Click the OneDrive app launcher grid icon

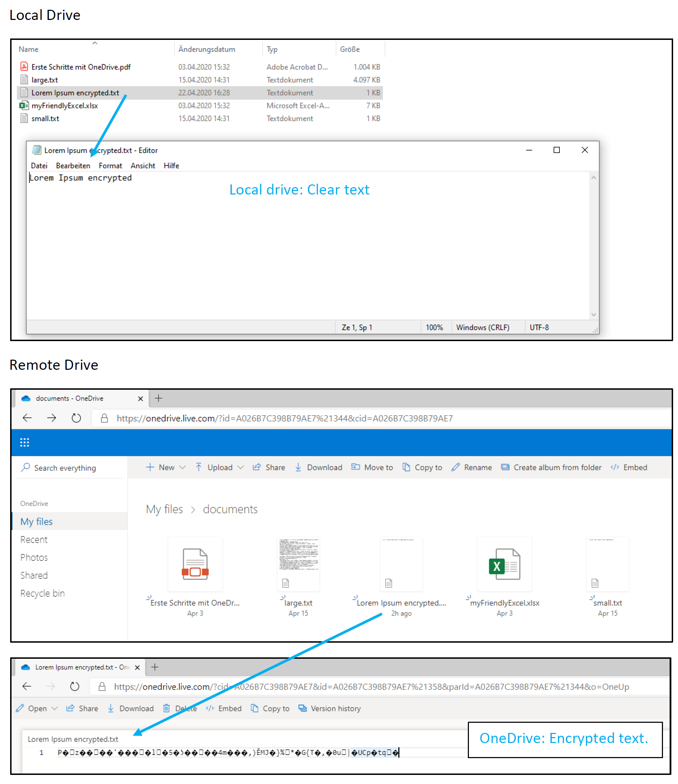pos(24,442)
